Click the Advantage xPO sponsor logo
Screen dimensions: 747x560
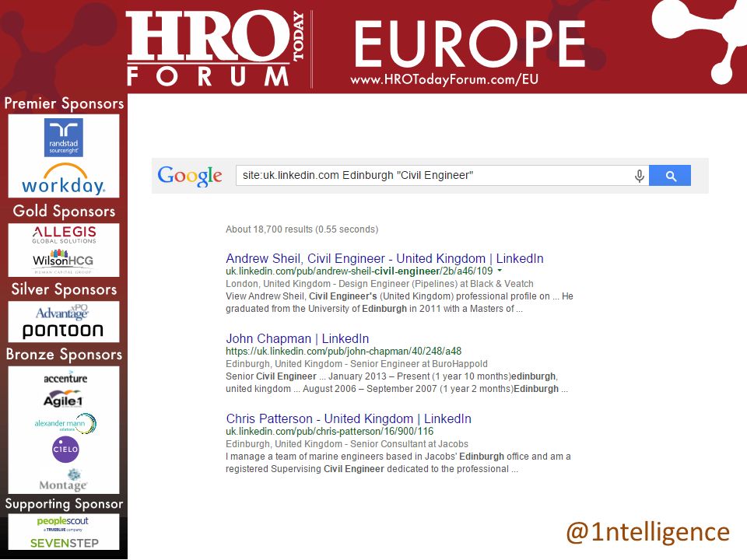62,312
